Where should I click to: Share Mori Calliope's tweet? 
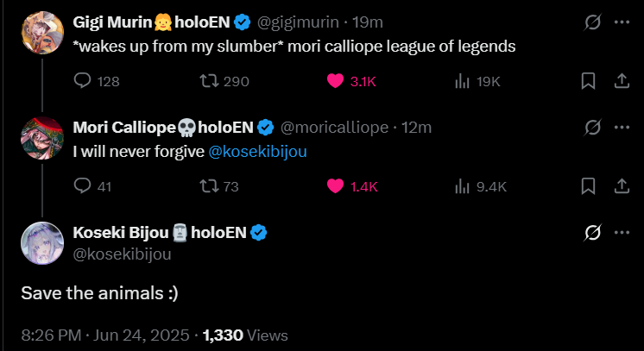pyautogui.click(x=621, y=185)
